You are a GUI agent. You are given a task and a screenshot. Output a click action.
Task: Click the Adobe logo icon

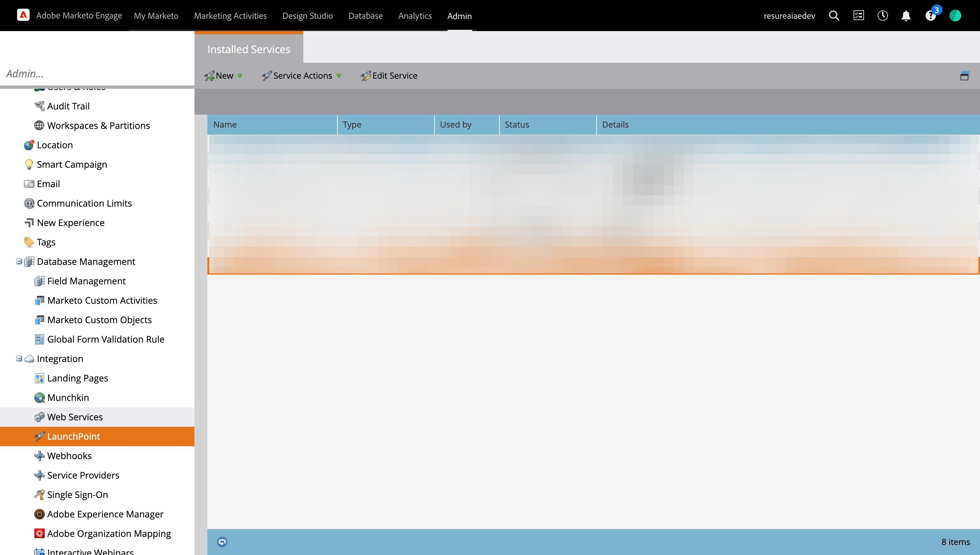tap(23, 15)
